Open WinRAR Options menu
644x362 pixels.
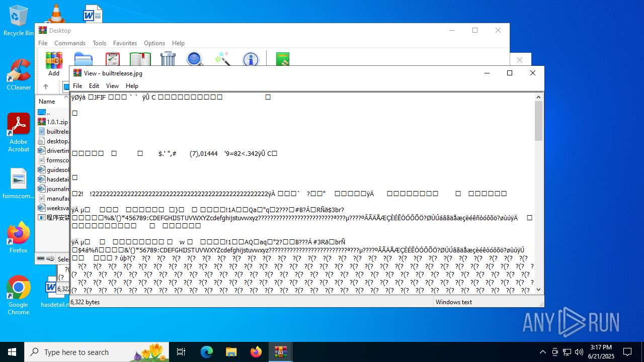tap(154, 43)
